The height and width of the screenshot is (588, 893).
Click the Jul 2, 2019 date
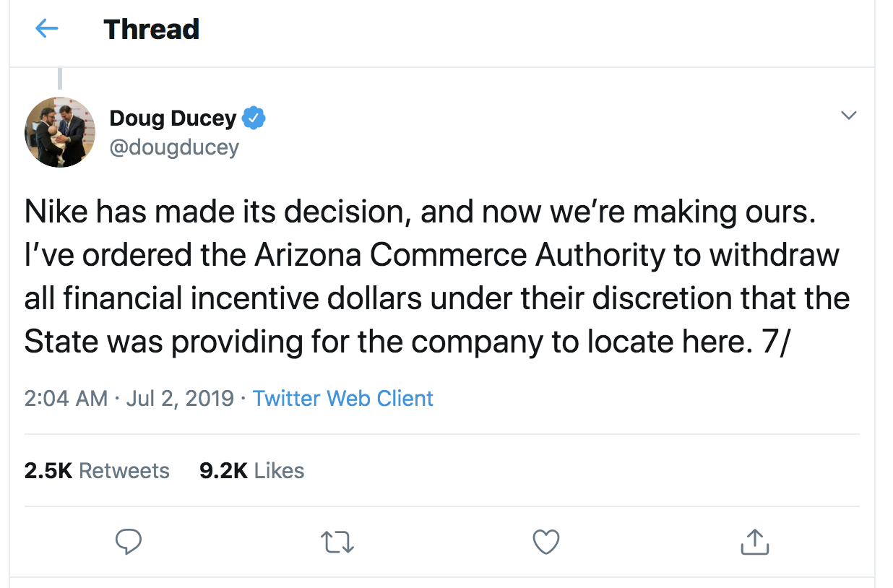180,398
